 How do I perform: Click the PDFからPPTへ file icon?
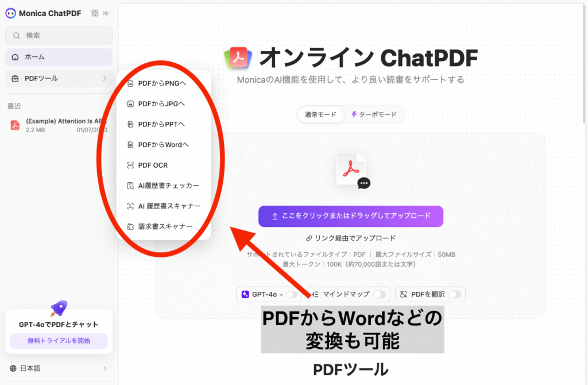[x=130, y=124]
